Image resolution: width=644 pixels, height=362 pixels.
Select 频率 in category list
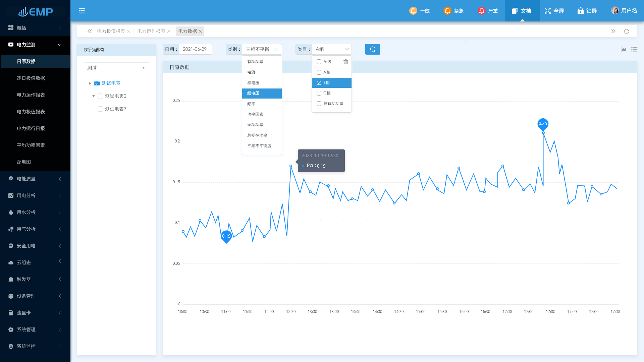point(251,104)
